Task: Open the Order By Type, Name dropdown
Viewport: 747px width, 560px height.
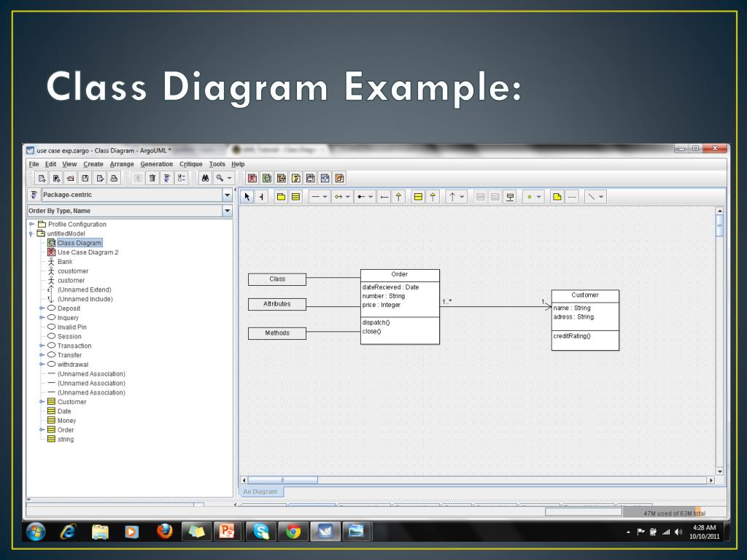Action: pyautogui.click(x=227, y=211)
